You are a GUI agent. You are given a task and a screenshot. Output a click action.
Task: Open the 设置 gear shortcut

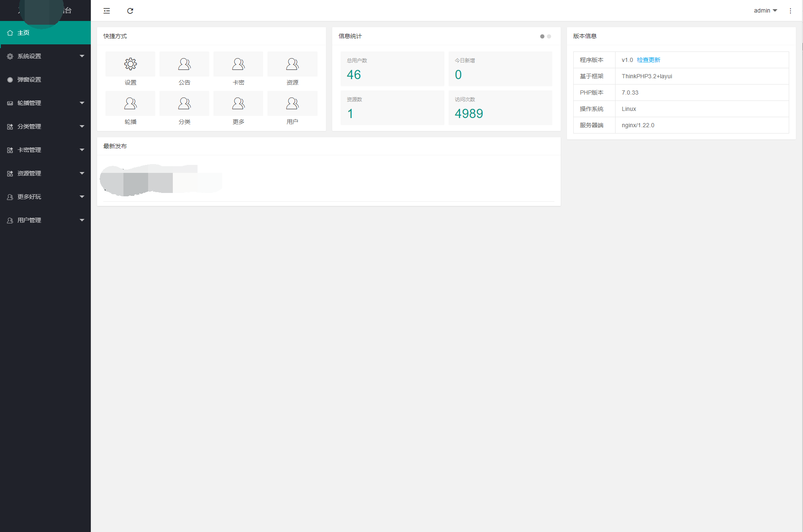click(131, 64)
